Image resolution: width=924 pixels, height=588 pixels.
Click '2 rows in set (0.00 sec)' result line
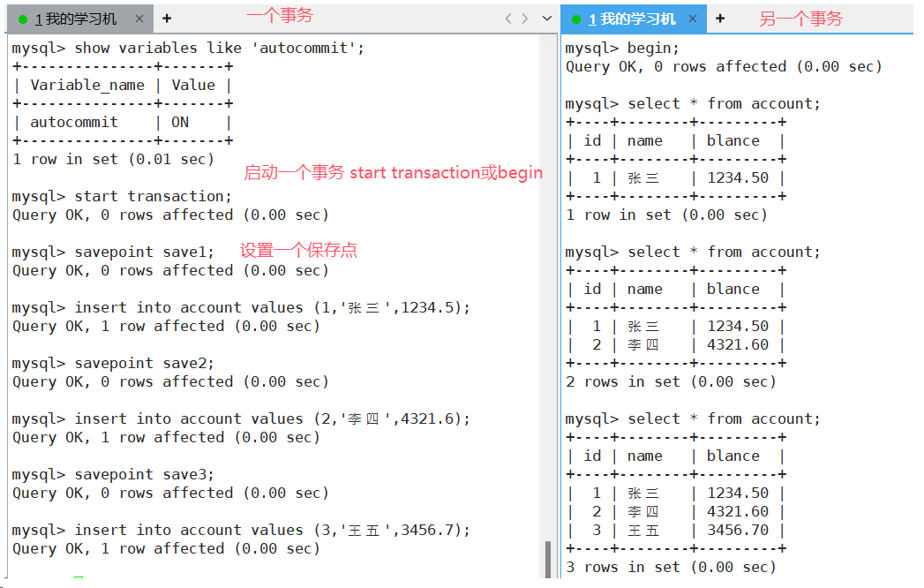click(x=671, y=381)
